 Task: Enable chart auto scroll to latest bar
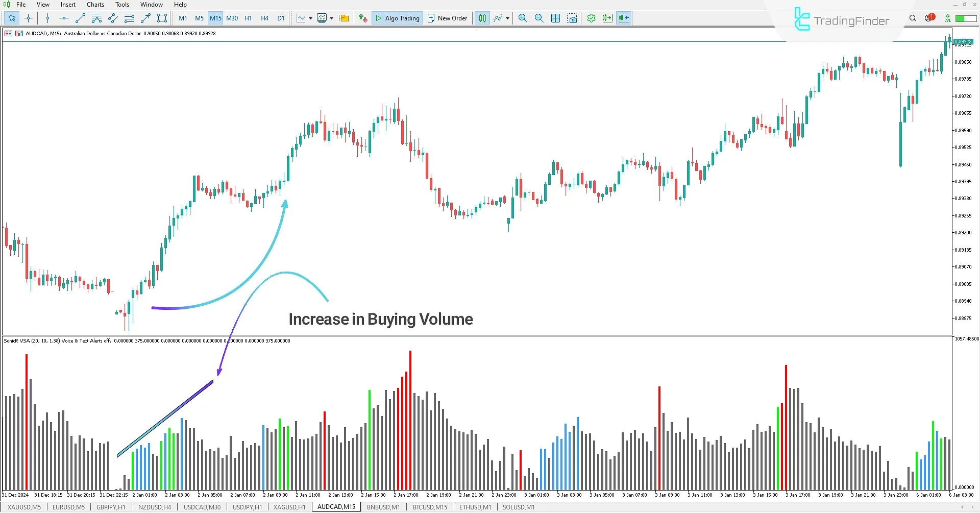click(x=607, y=18)
